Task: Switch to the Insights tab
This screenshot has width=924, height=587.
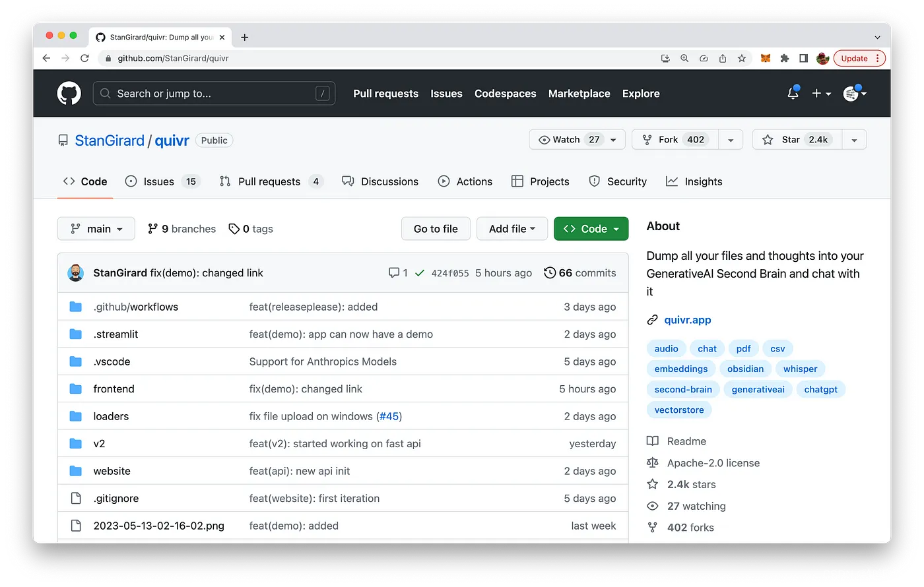Action: pyautogui.click(x=694, y=181)
